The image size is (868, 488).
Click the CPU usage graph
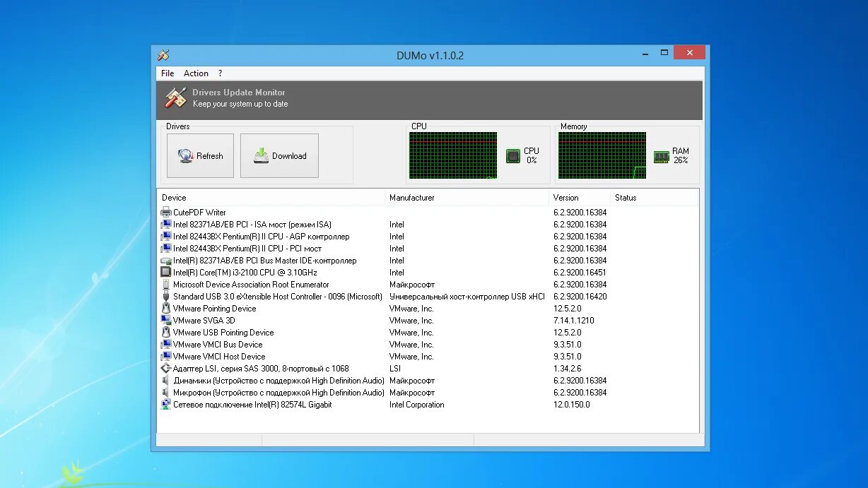[x=452, y=155]
